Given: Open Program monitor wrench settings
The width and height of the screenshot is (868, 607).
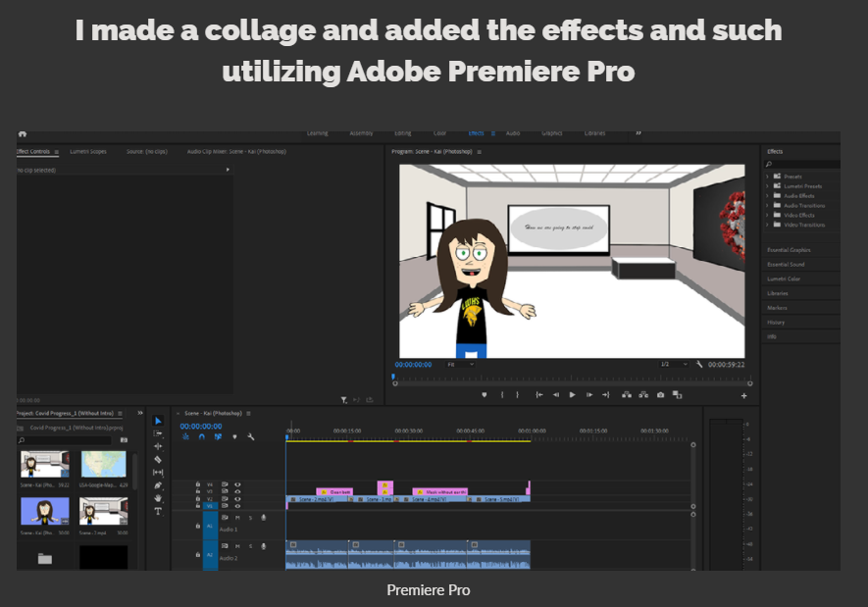Looking at the screenshot, I should click(x=699, y=364).
